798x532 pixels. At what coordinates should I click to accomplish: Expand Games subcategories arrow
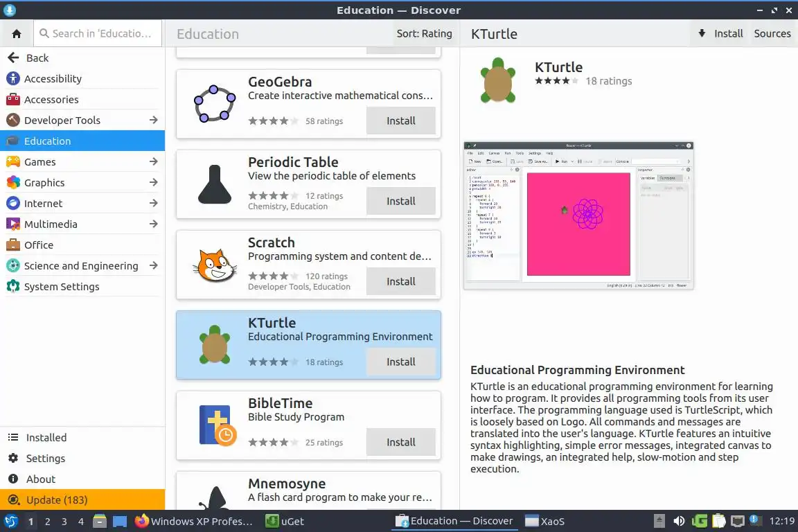pos(153,162)
